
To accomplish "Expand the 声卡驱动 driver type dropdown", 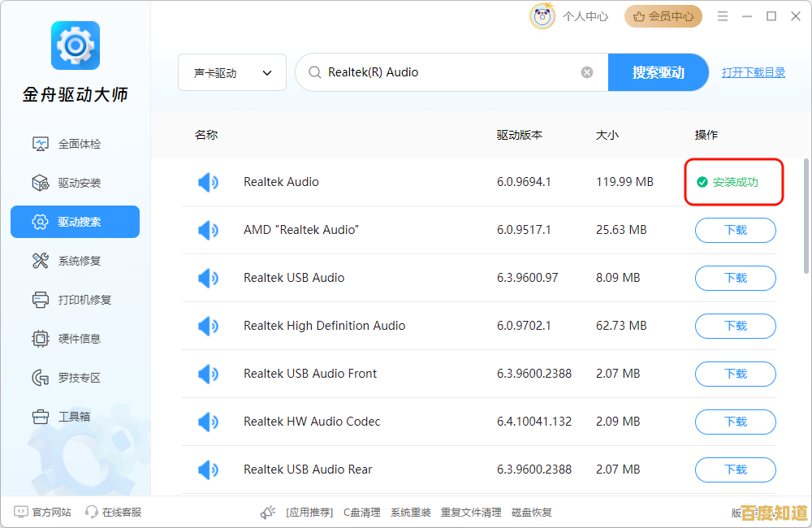I will click(232, 72).
